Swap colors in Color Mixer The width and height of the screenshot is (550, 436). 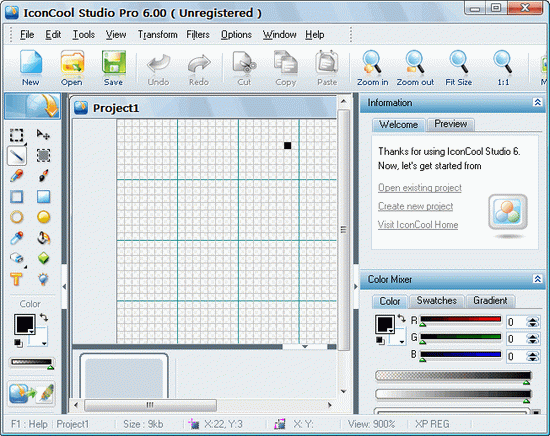click(401, 318)
